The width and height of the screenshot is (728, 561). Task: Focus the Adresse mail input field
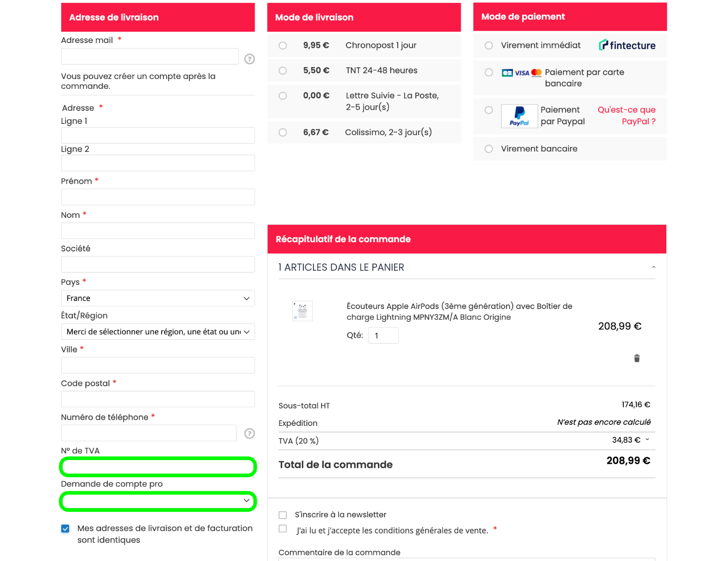[150, 57]
